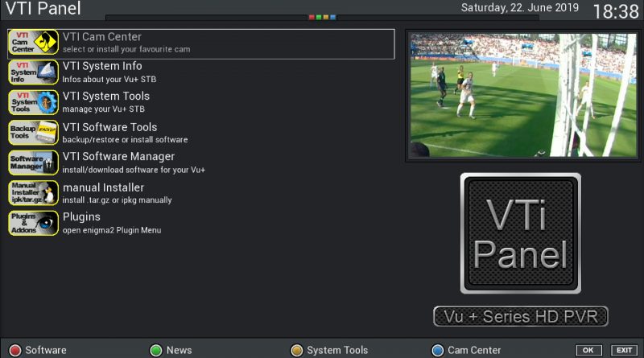Click 'select or install your favourite cam' text

126,49
